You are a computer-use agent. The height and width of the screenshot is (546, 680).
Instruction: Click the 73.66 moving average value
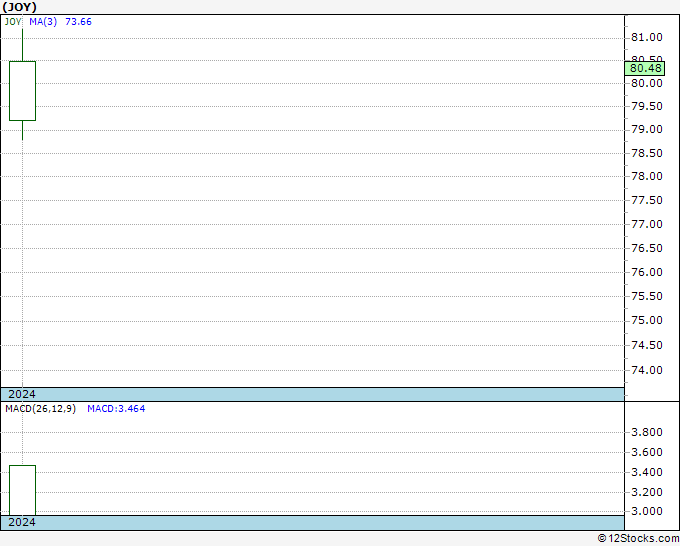(78, 22)
